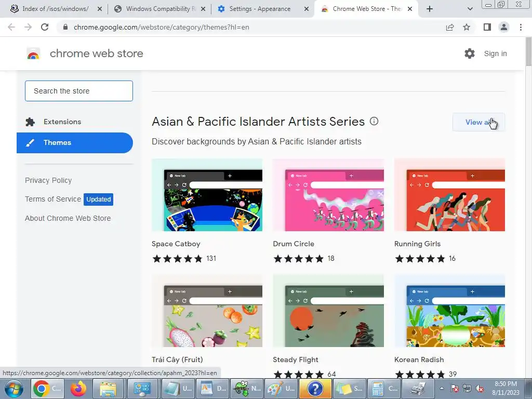Open Korean Radish theme thumbnail
532x399 pixels.
click(449, 311)
